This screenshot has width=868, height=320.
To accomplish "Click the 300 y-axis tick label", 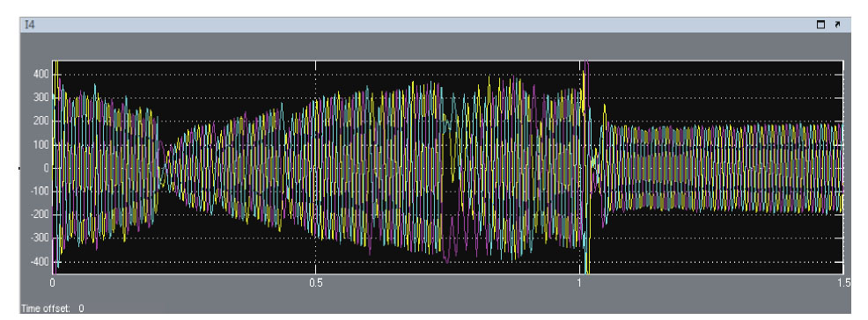I will coord(41,98).
